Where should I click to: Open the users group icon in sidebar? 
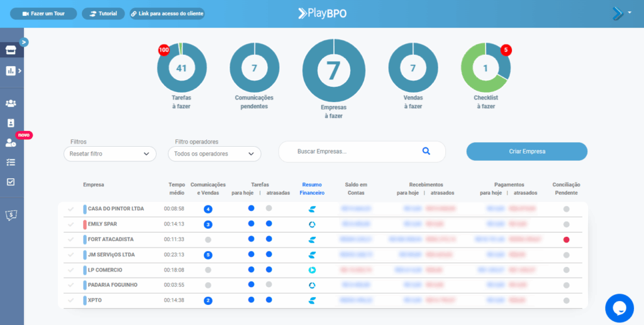(x=11, y=103)
